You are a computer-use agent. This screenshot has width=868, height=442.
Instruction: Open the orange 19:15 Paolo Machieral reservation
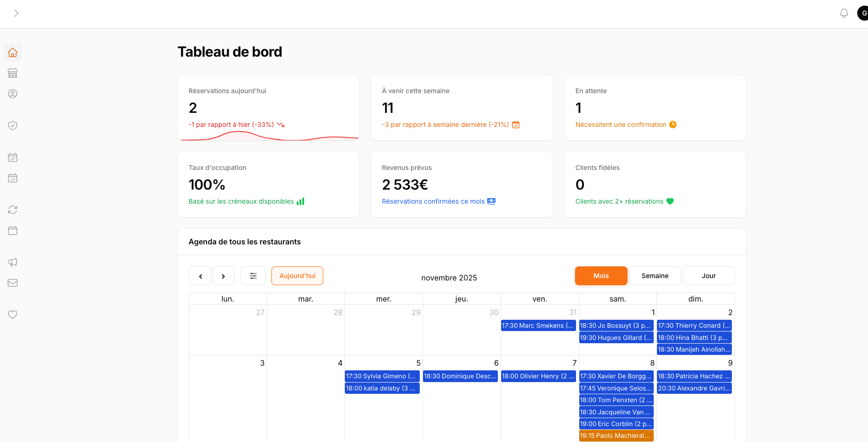(x=616, y=435)
